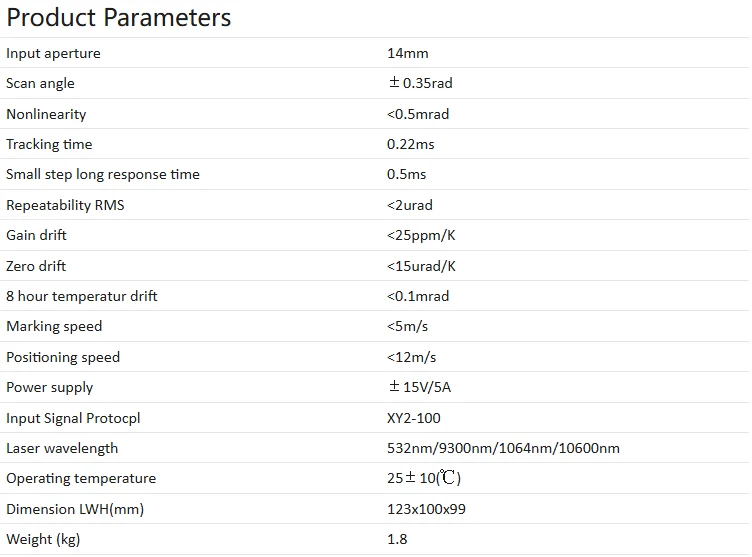Screen dimensions: 752x557
Task: Click the XY2-100 protocol value
Action: point(413,418)
